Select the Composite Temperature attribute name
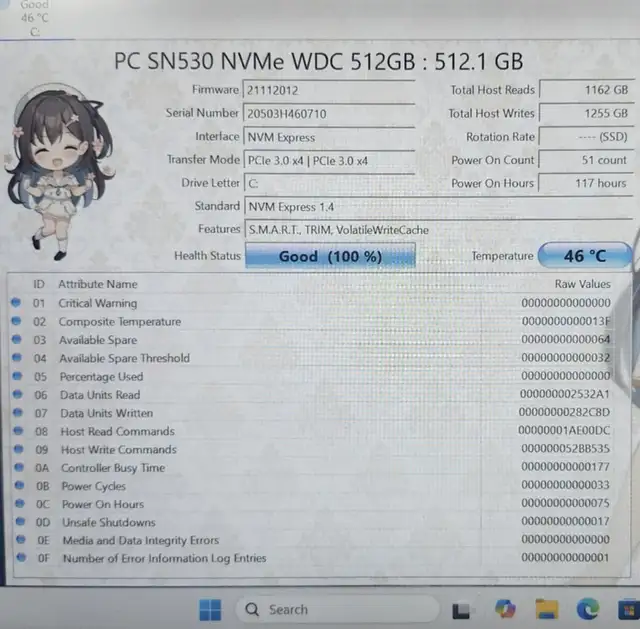640x629 pixels. coord(120,321)
